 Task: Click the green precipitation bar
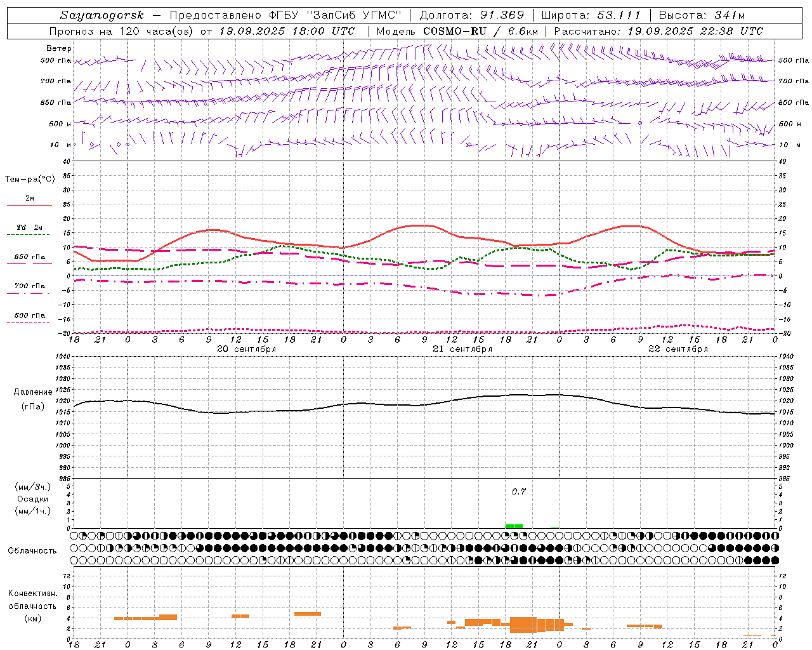coord(514,526)
